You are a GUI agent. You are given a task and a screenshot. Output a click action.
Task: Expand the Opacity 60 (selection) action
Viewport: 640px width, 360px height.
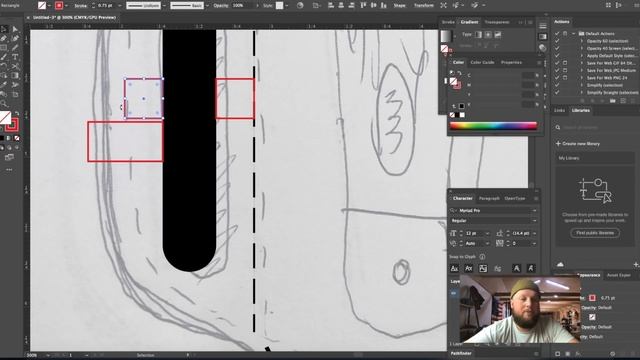pos(582,41)
